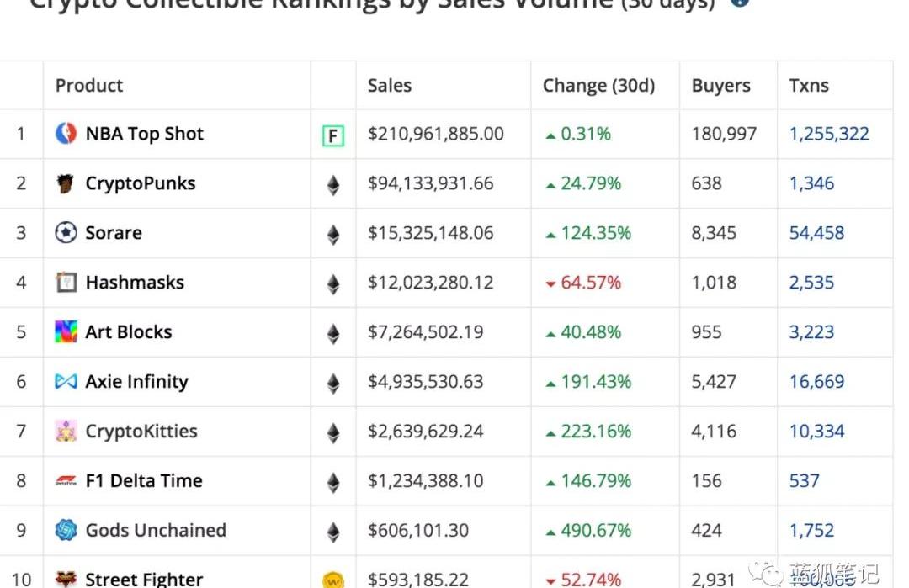Screen dimensions: 909x588
Task: Sort by Change (30d) column header
Action: click(598, 86)
